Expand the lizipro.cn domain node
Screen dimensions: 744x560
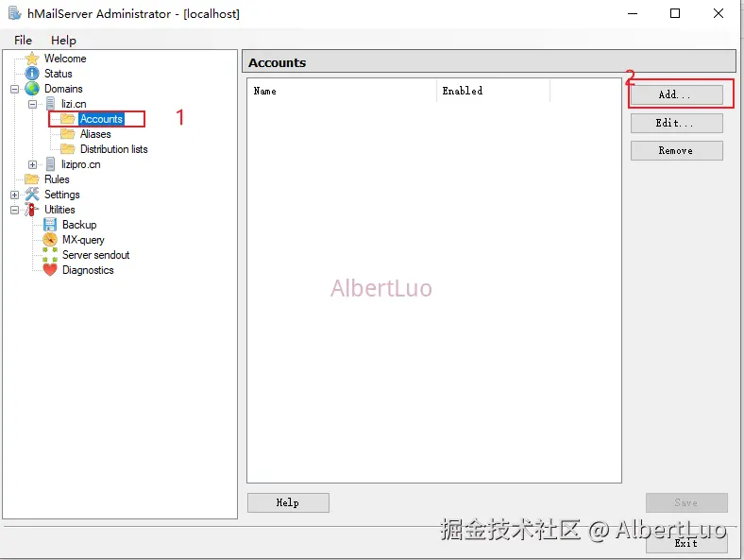tap(32, 164)
